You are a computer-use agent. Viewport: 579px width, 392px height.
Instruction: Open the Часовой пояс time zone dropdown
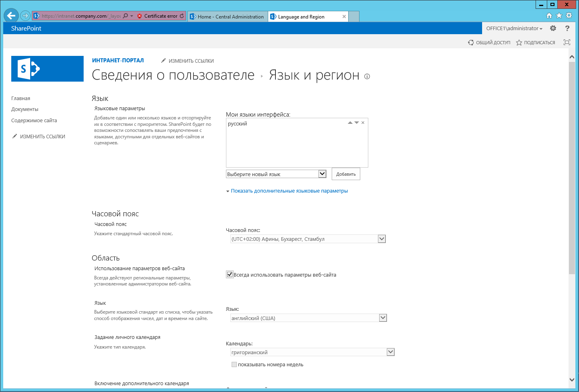[x=308, y=239]
